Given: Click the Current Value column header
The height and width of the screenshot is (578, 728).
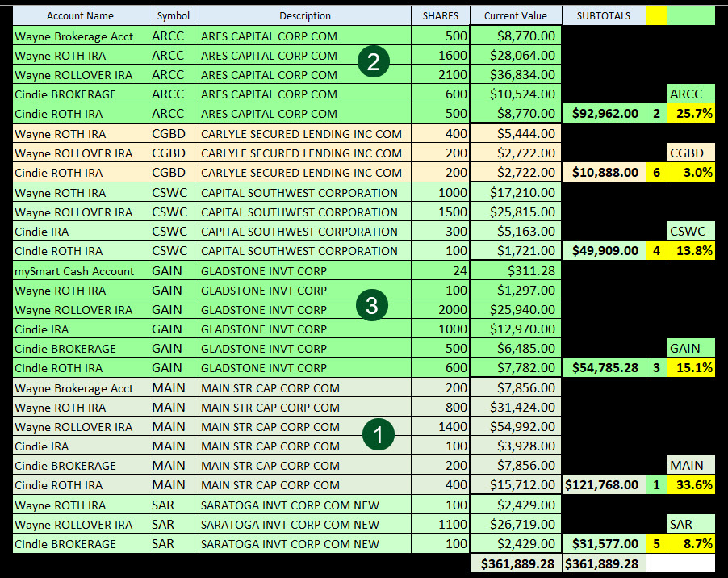Looking at the screenshot, I should coord(515,15).
